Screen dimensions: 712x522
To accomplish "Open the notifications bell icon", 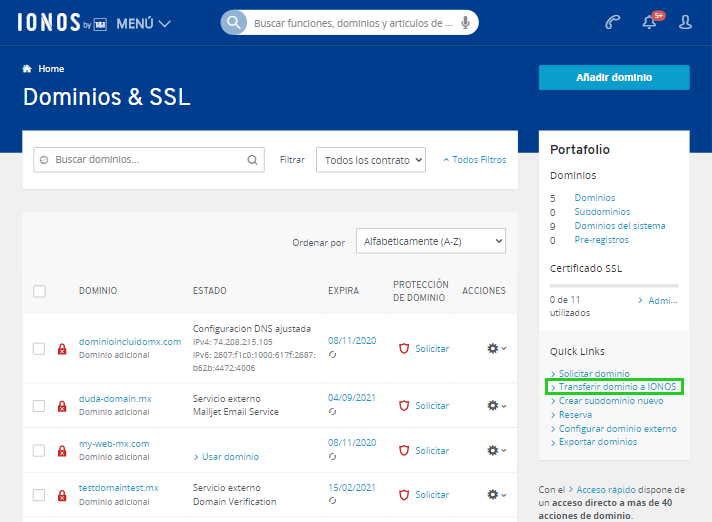I will click(649, 22).
